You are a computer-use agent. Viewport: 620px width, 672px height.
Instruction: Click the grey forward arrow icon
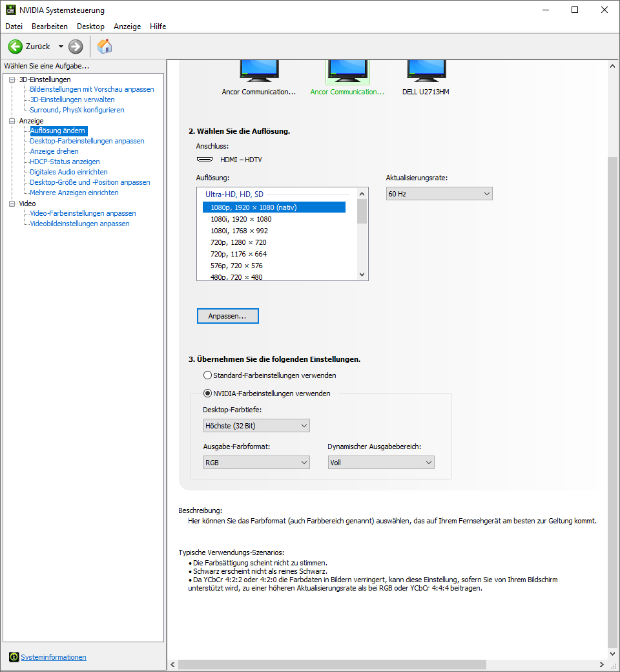76,47
